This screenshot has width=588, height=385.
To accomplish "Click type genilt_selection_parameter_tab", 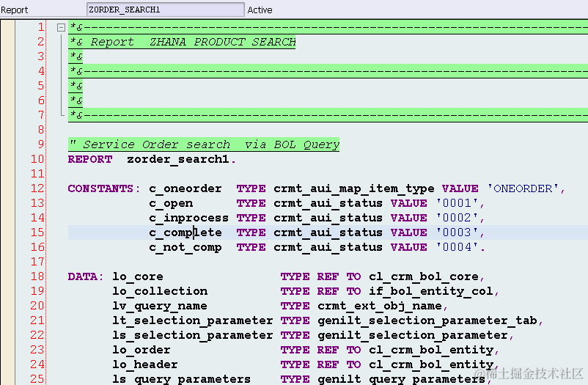I will point(427,321).
